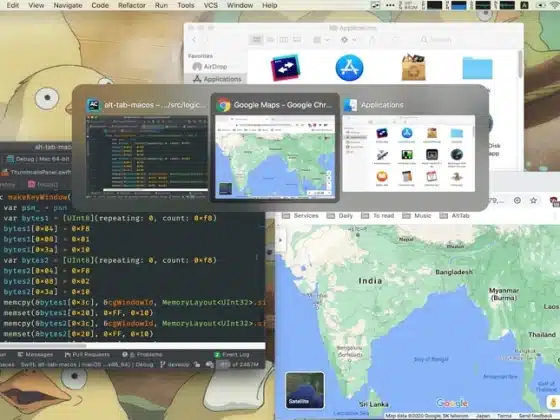Click the memory indicator in IDE status bar
Viewport: 560px width, 420px height.
(239, 364)
